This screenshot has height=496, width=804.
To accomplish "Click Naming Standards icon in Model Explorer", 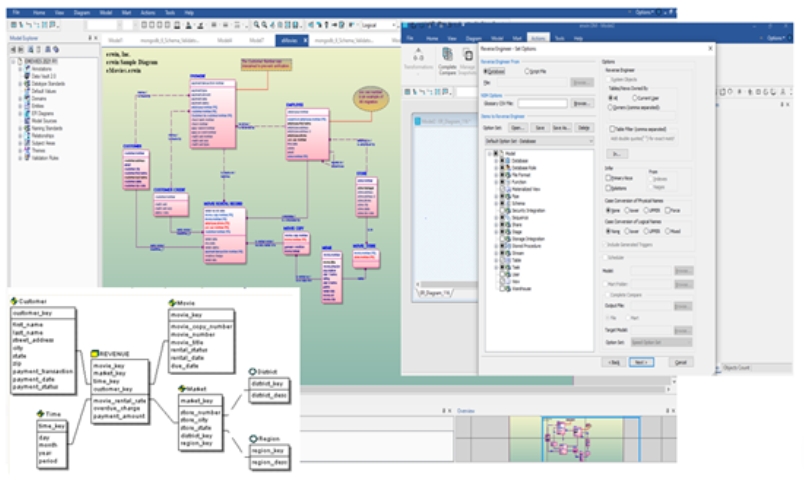I will click(28, 128).
